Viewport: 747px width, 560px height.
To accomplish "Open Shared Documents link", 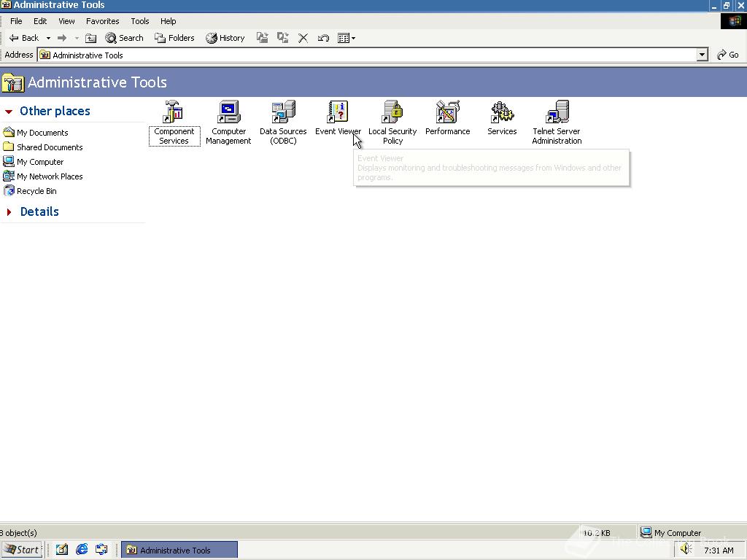I will (x=43, y=147).
